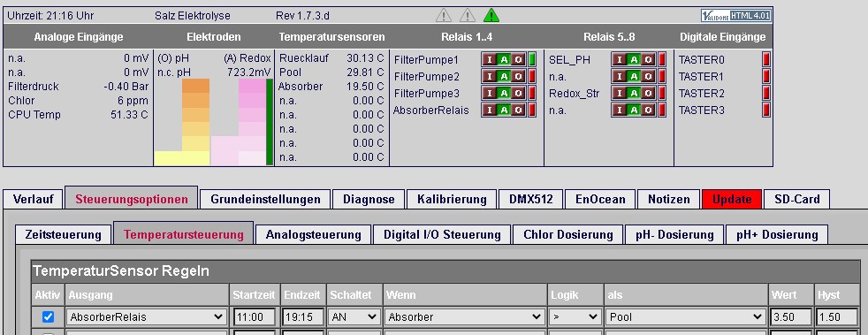This screenshot has height=335, width=868.
Task: Open the Chlor Dosierung sub-tab
Action: coord(568,235)
